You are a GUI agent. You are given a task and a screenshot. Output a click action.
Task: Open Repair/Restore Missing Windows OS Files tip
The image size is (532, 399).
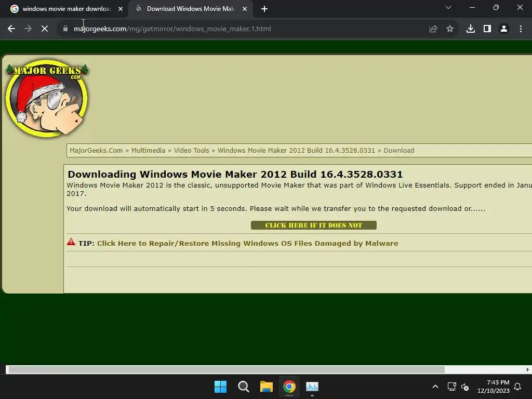click(248, 243)
